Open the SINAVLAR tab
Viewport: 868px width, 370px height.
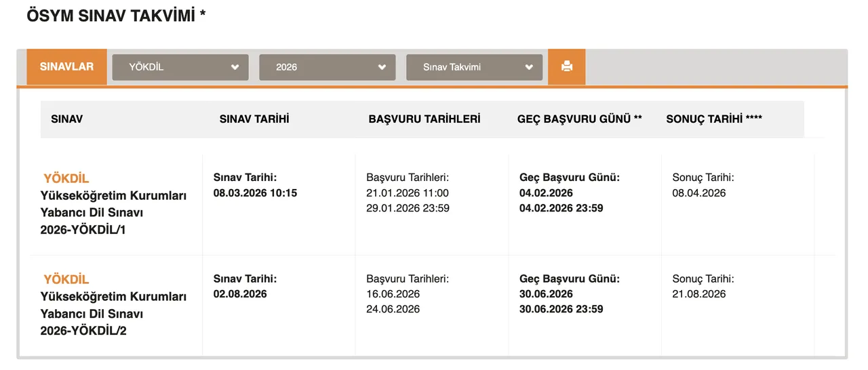(x=66, y=66)
